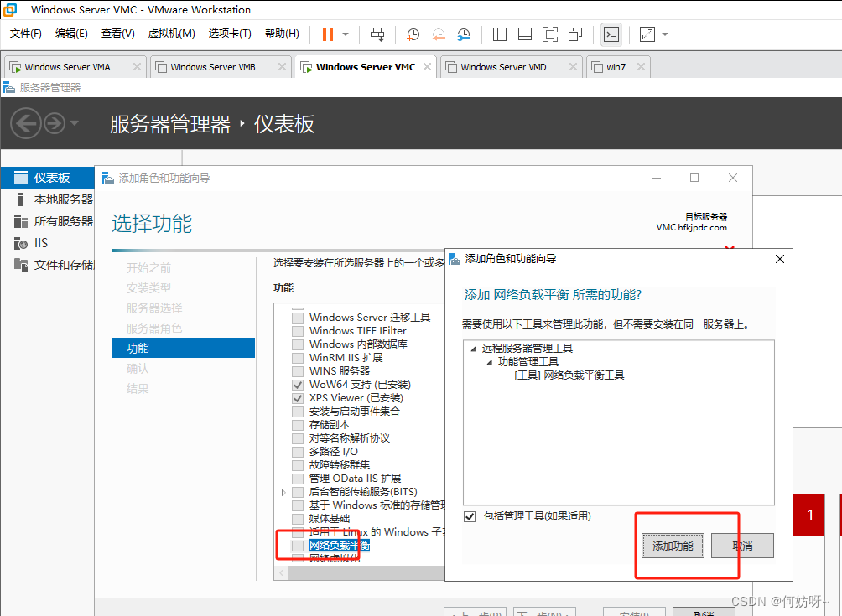The image size is (842, 616).
Task: Switch to the Windows Server VMD tab
Action: [503, 67]
